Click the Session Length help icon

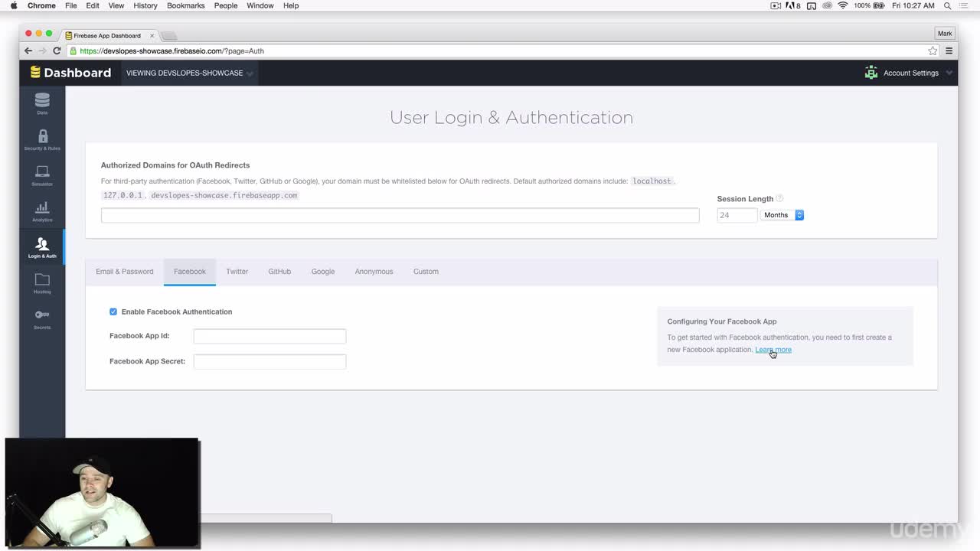pos(779,198)
